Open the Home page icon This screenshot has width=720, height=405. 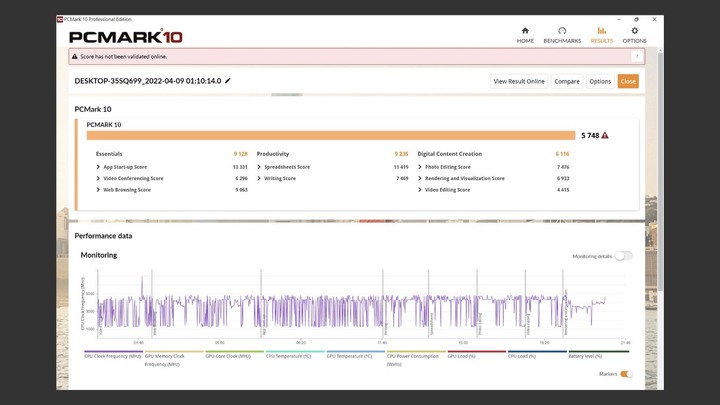point(525,31)
